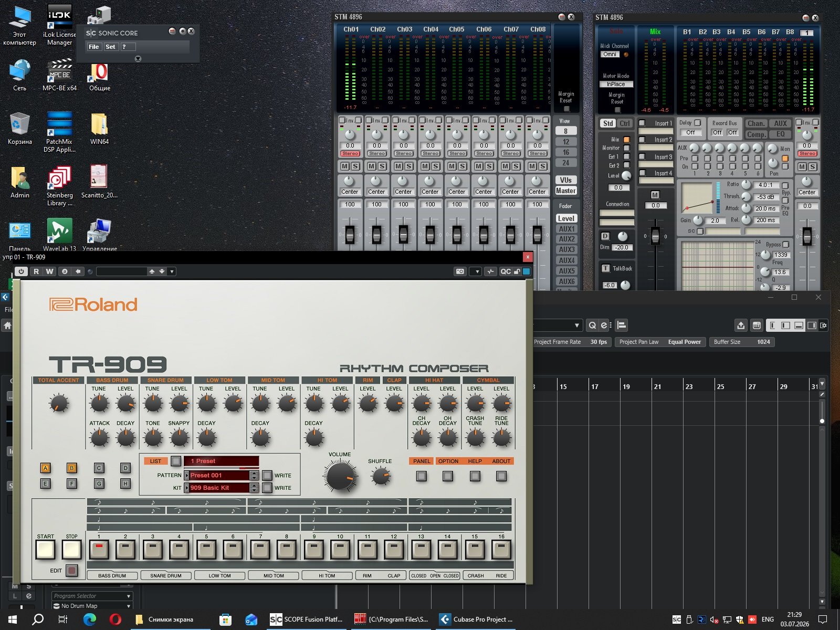The height and width of the screenshot is (630, 840).
Task: Toggle the EDIT button on TR-909
Action: pyautogui.click(x=72, y=570)
